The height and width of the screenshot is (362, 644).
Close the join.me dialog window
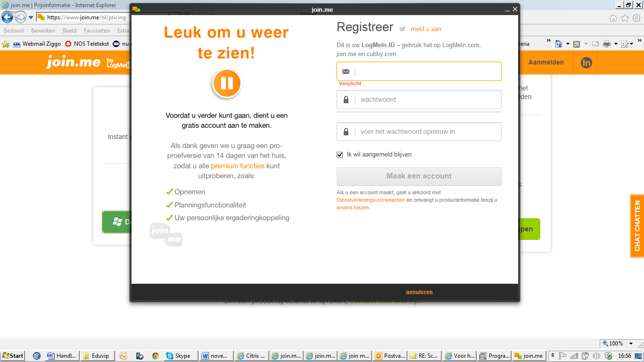[x=515, y=9]
